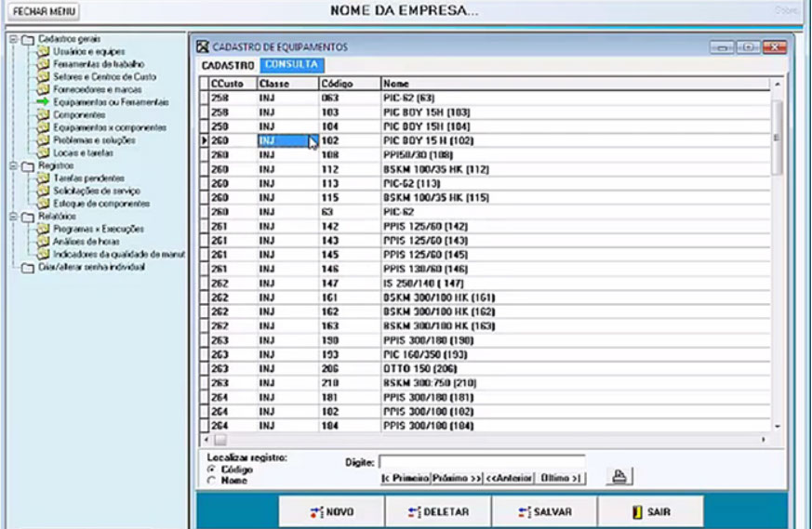Image resolution: width=812 pixels, height=529 pixels.
Task: Open Análises de horas report icon
Action: click(43, 241)
